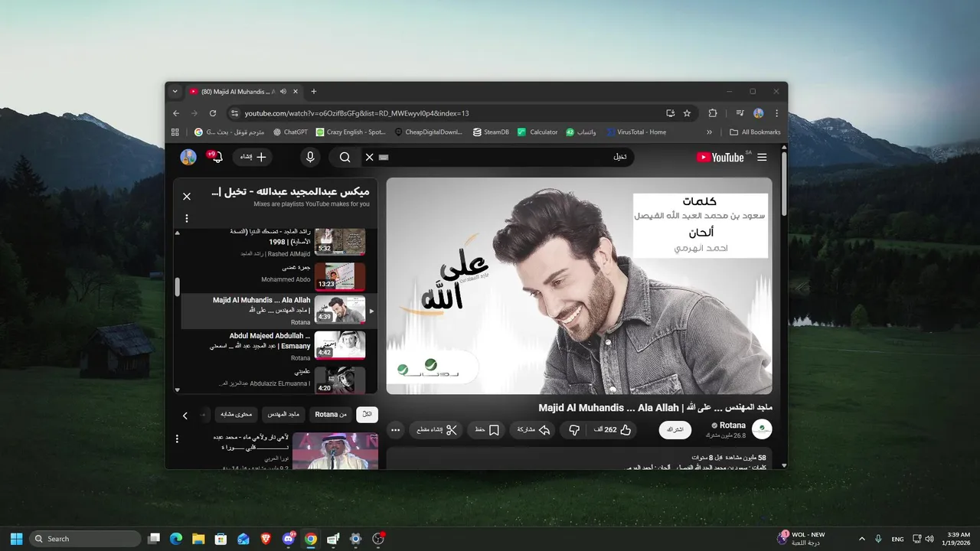Click the main video player
Image resolution: width=980 pixels, height=551 pixels.
pyautogui.click(x=580, y=286)
